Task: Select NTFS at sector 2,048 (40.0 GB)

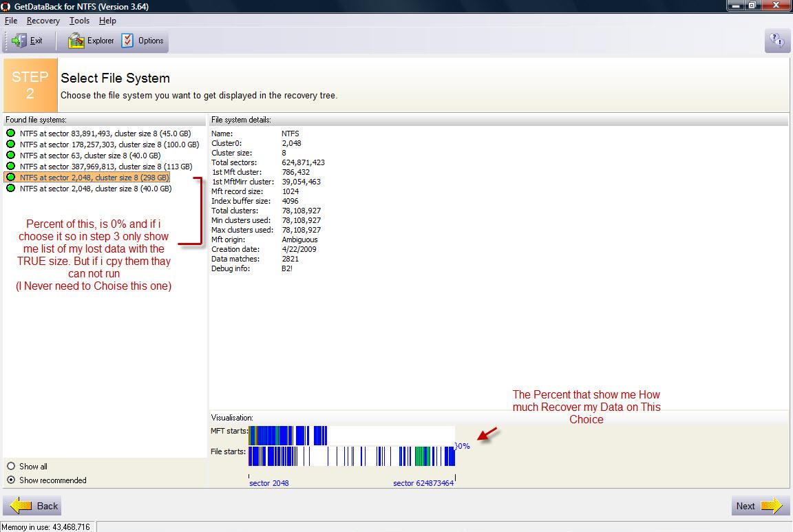Action: 96,189
